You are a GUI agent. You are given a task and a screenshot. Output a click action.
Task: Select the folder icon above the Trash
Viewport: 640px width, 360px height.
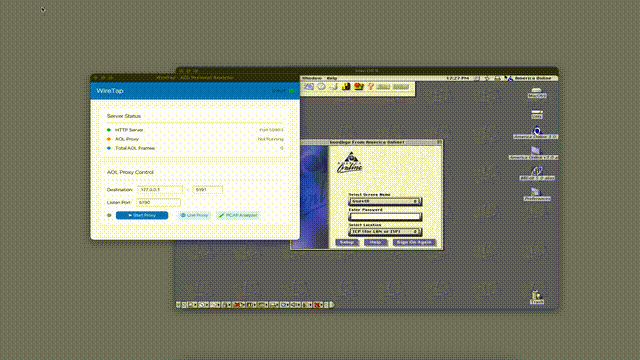pos(537,194)
